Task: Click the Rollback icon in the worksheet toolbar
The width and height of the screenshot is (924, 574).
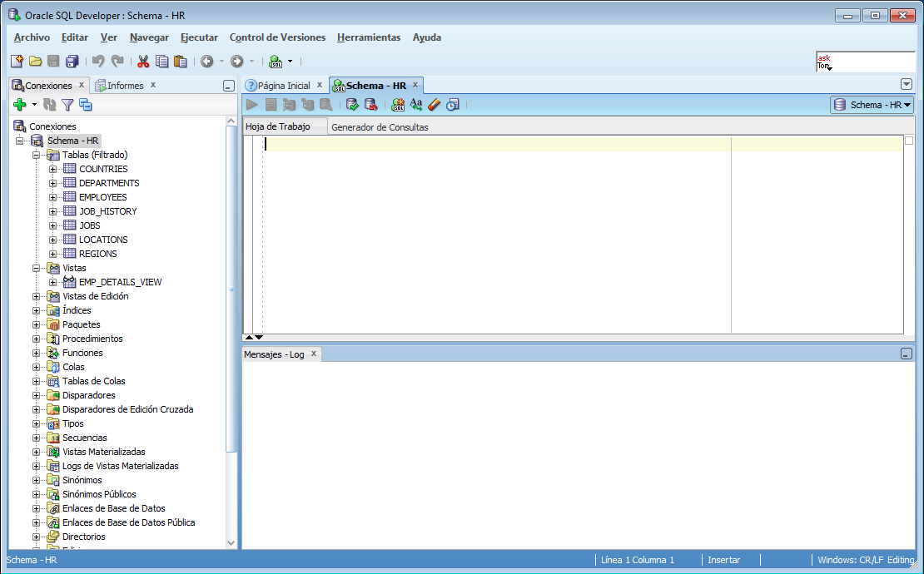Action: point(371,104)
